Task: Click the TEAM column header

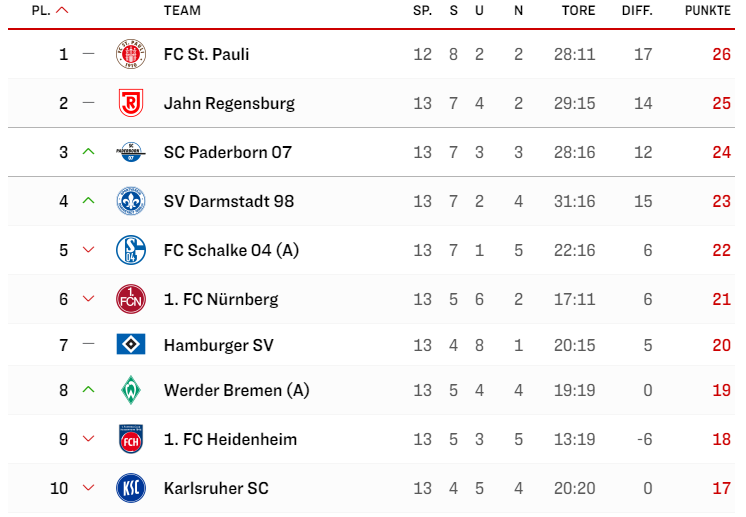Action: (182, 10)
